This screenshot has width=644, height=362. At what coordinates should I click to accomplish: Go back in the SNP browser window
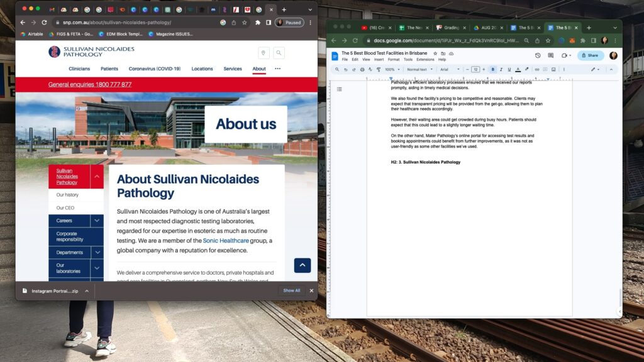click(23, 23)
